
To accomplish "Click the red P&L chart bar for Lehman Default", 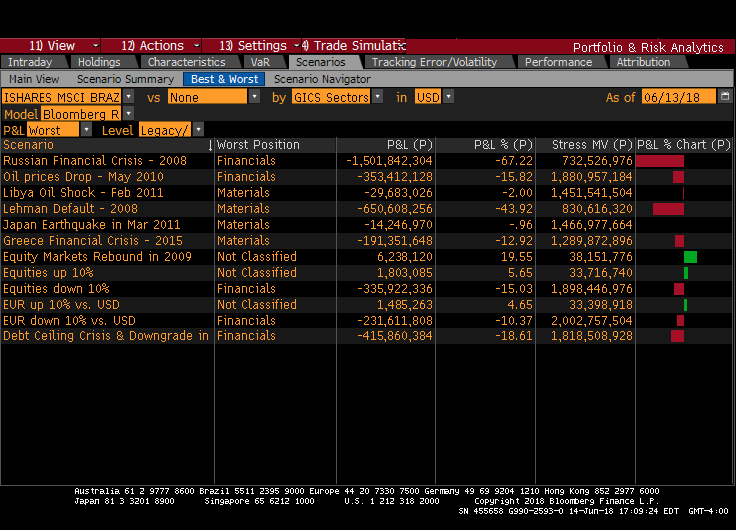I will tap(668, 209).
